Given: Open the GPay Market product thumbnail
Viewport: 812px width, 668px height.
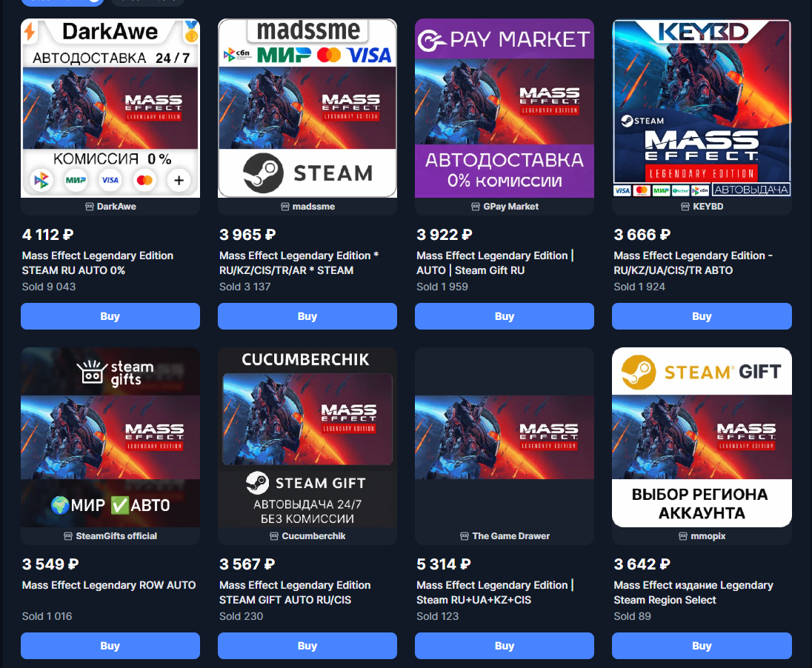Looking at the screenshot, I should coord(505,108).
